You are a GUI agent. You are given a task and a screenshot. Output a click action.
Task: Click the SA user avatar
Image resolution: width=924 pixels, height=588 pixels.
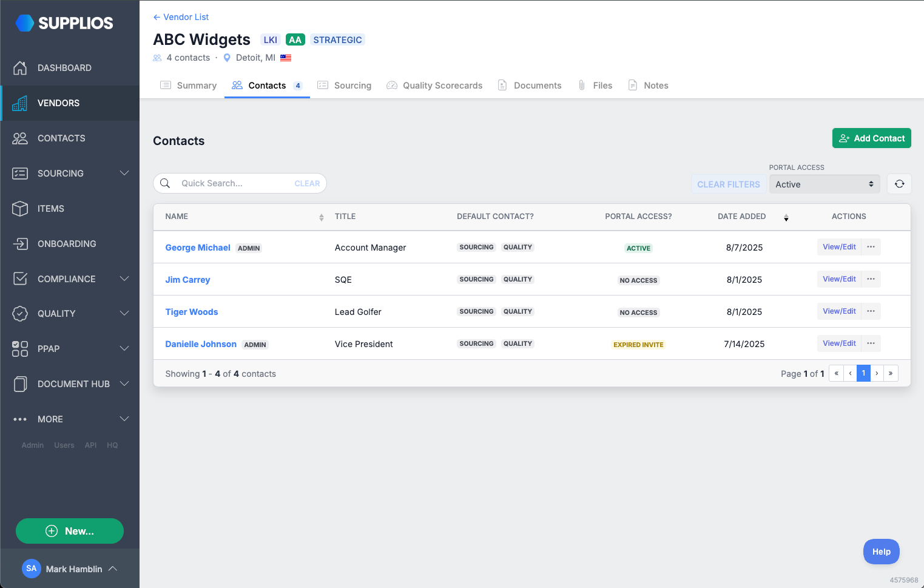(x=32, y=569)
